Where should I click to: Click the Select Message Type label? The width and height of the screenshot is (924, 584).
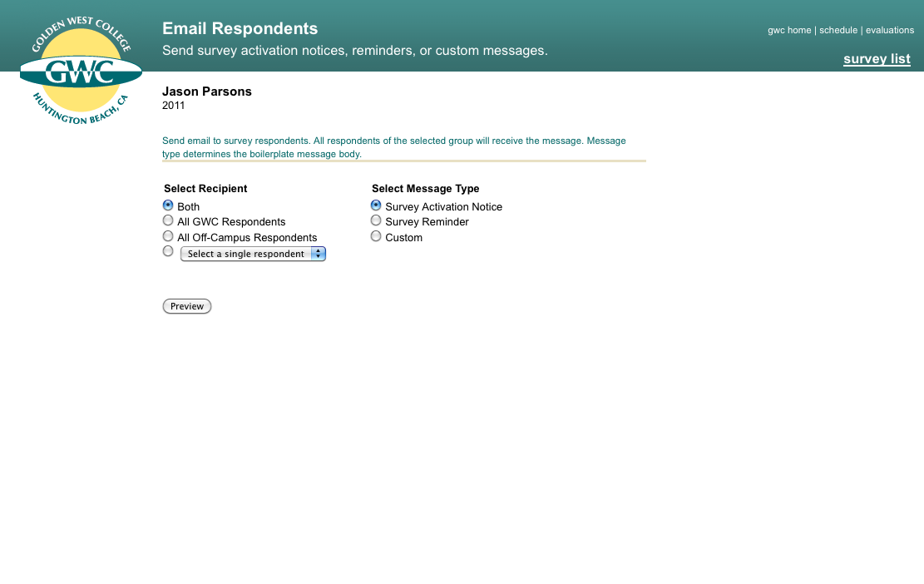(426, 189)
